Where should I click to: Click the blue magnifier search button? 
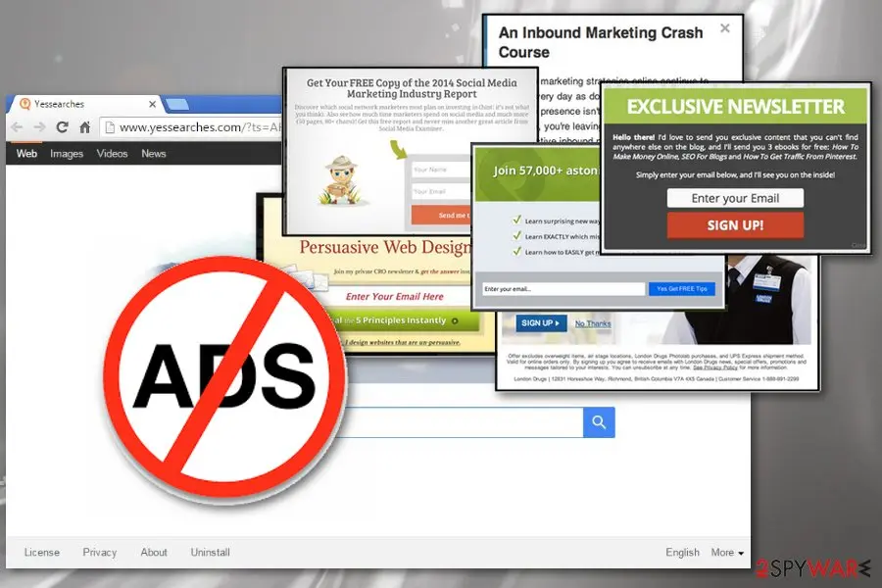pyautogui.click(x=599, y=422)
